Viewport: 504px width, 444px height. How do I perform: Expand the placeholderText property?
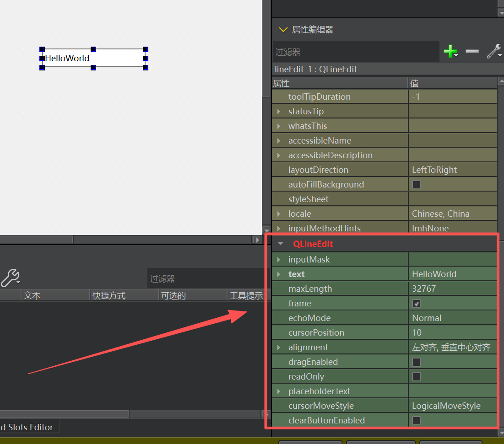(x=279, y=391)
